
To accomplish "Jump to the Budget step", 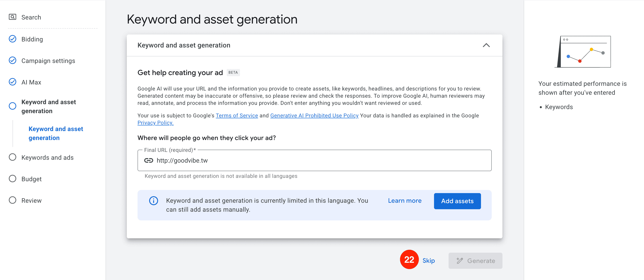I will 32,179.
